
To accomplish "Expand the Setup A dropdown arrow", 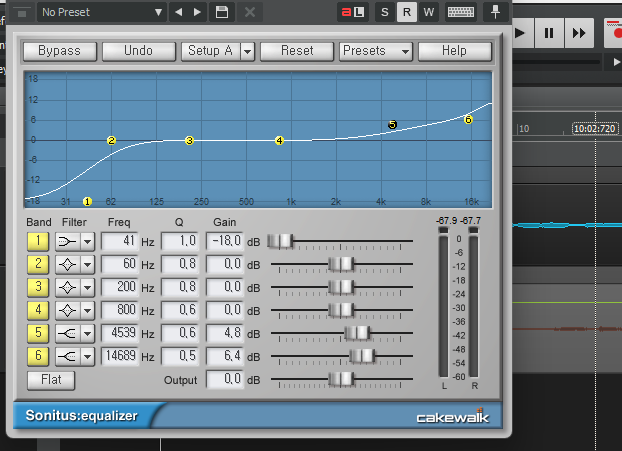I will (x=247, y=52).
